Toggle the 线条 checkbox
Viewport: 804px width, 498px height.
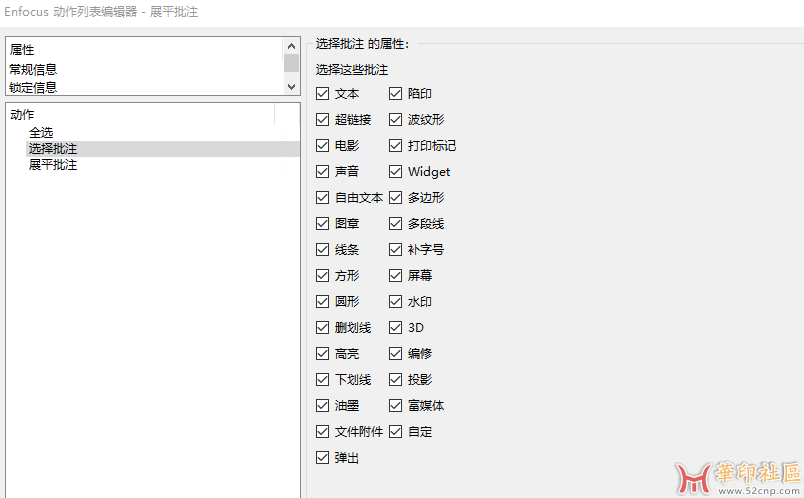click(323, 250)
